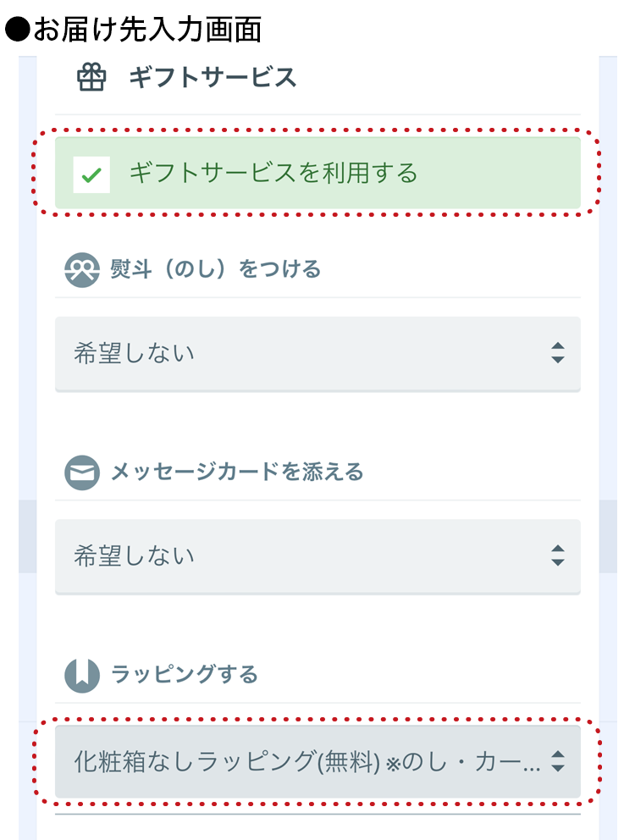Screen dimensions: 635x840
Task: Click the noshi ribbon icon
Action: [x=82, y=270]
